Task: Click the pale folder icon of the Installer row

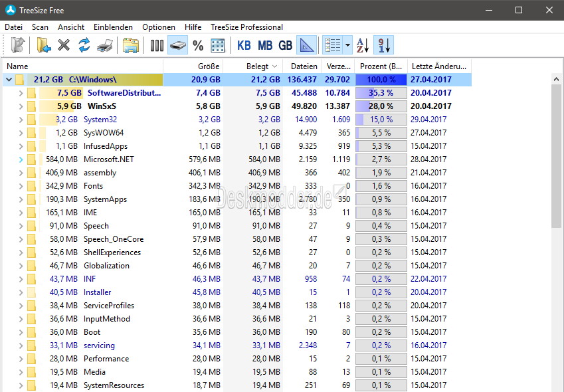Action: tap(32, 292)
